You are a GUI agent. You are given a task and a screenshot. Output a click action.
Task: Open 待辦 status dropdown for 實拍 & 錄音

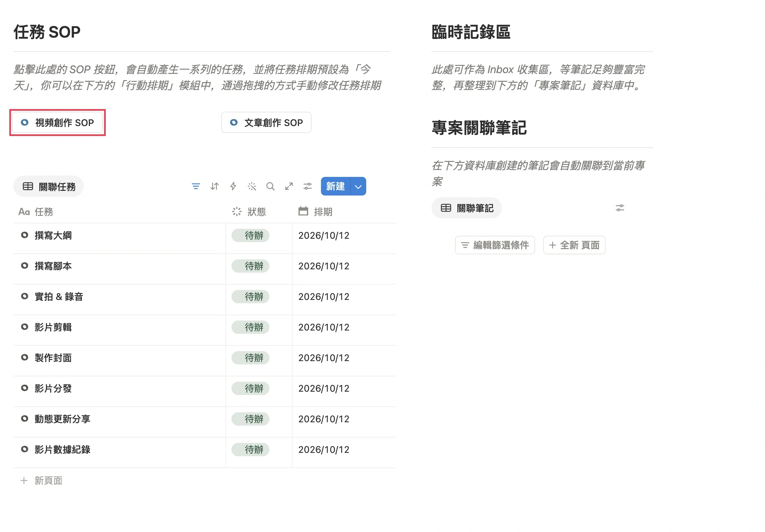[250, 297]
